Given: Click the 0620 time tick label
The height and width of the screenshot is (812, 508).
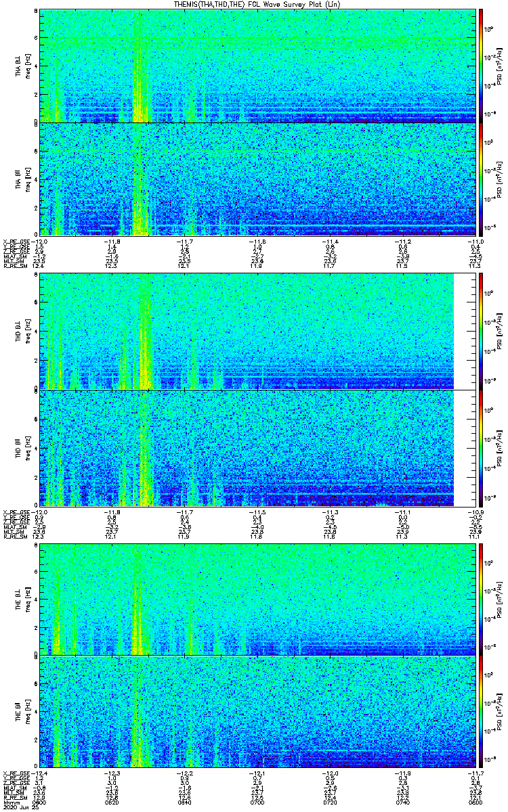Looking at the screenshot, I should [x=112, y=803].
